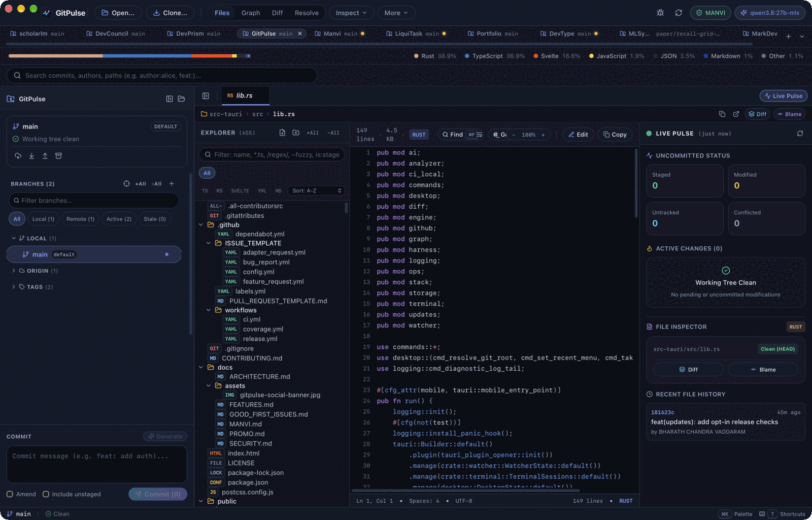Check the Include unstaged option
The height and width of the screenshot is (520, 812).
click(x=46, y=494)
